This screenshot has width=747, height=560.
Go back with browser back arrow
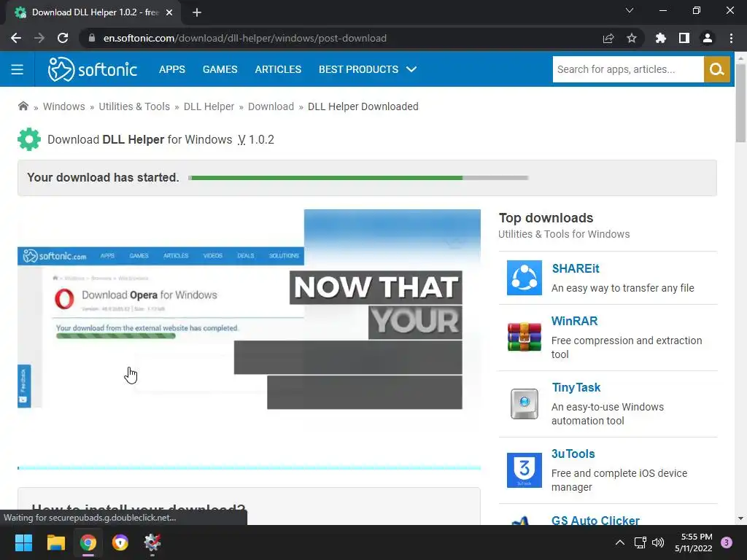(16, 38)
